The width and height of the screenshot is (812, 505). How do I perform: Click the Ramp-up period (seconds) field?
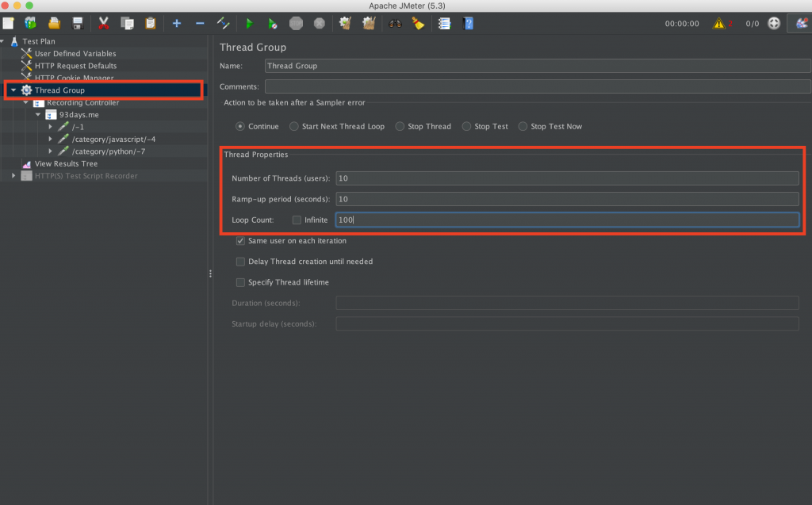click(x=567, y=199)
